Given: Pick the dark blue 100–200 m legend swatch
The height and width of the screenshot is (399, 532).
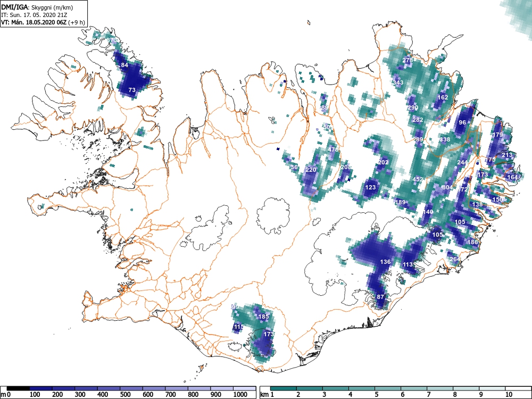Looking at the screenshot, I should coord(41,388).
